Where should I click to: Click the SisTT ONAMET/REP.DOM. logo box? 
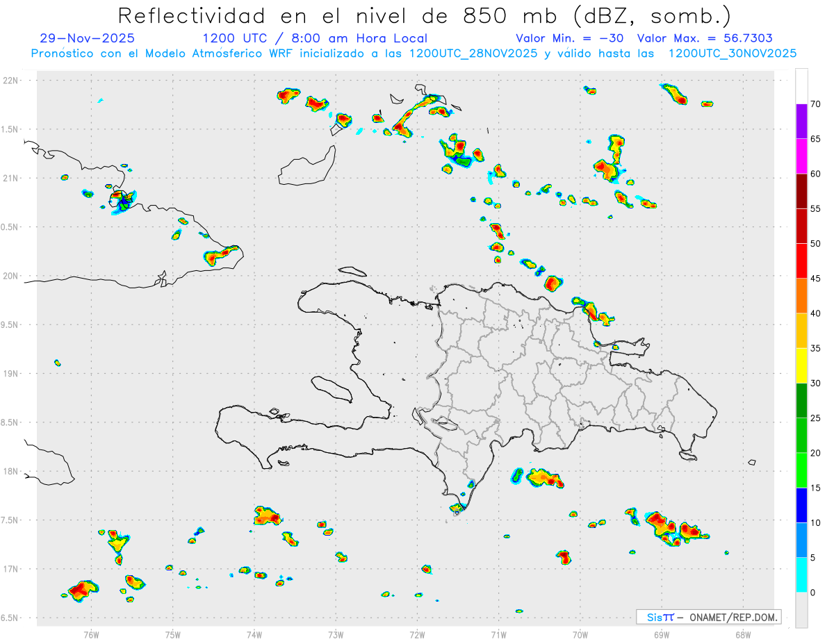click(708, 617)
